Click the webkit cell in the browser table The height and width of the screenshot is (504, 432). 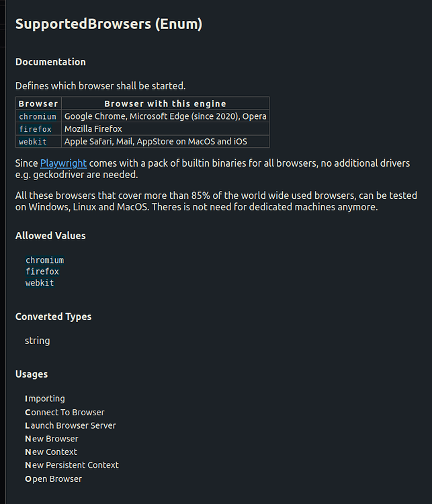[38, 141]
